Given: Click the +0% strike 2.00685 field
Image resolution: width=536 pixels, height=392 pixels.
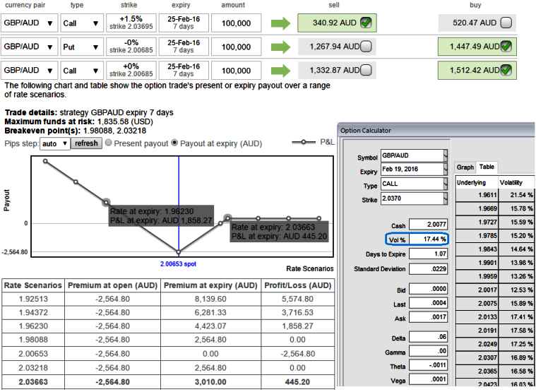Looking at the screenshot, I should [x=131, y=70].
